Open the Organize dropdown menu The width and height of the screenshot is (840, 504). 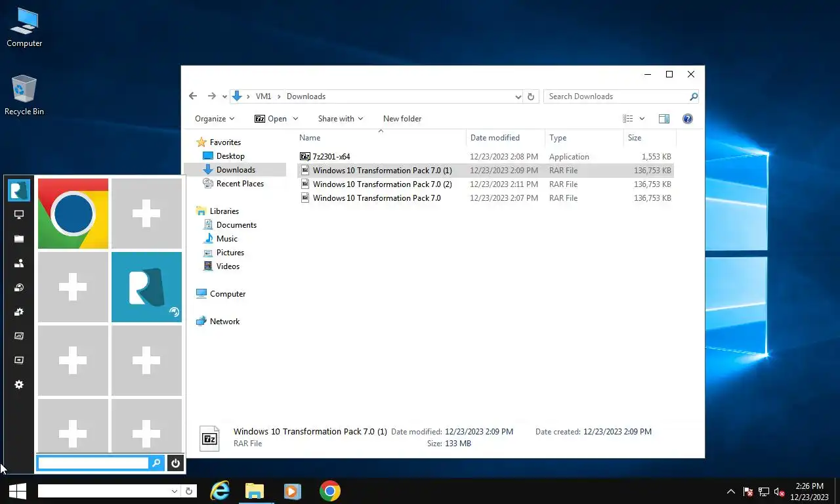pos(215,119)
